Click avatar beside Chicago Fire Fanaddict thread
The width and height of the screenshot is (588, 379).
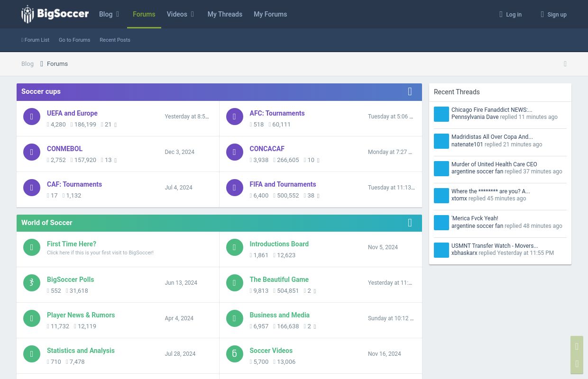coord(441,114)
